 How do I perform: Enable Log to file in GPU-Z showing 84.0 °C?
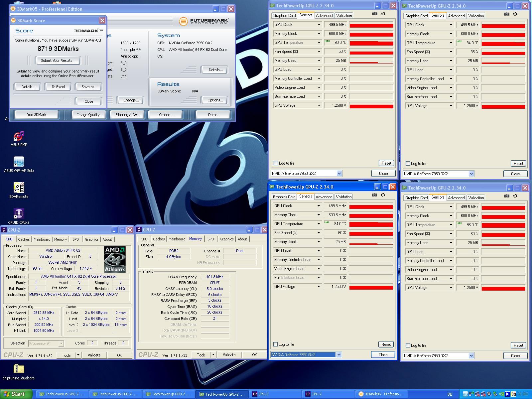coord(408,164)
